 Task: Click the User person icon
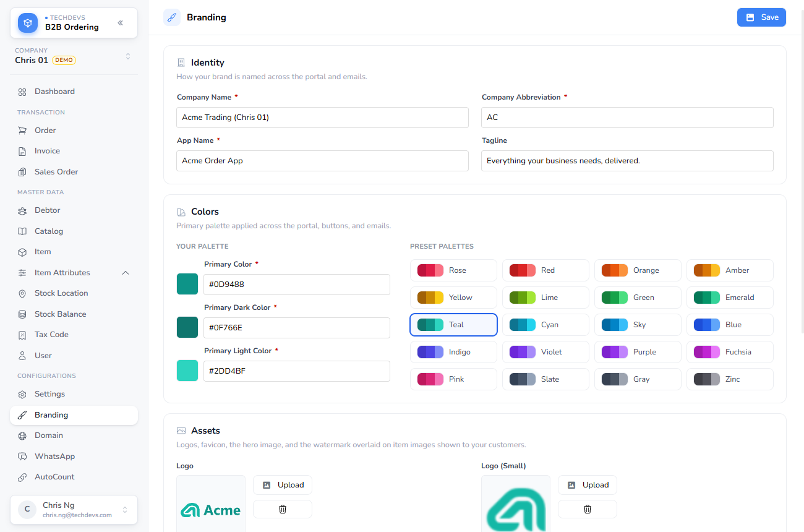point(22,356)
